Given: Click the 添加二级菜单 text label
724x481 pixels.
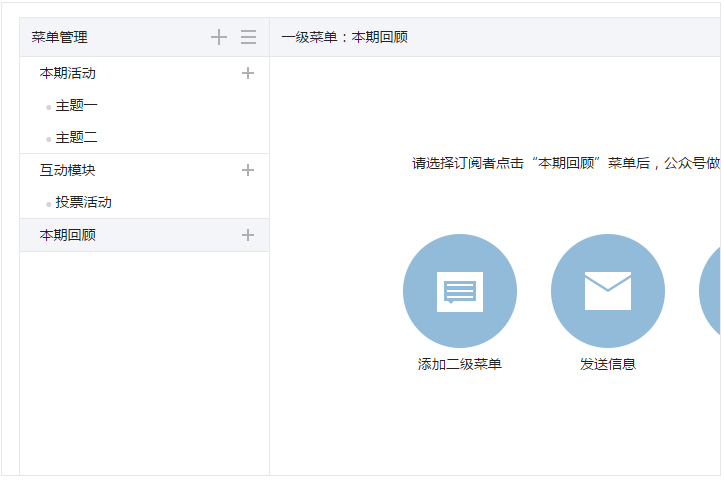Looking at the screenshot, I should click(460, 364).
